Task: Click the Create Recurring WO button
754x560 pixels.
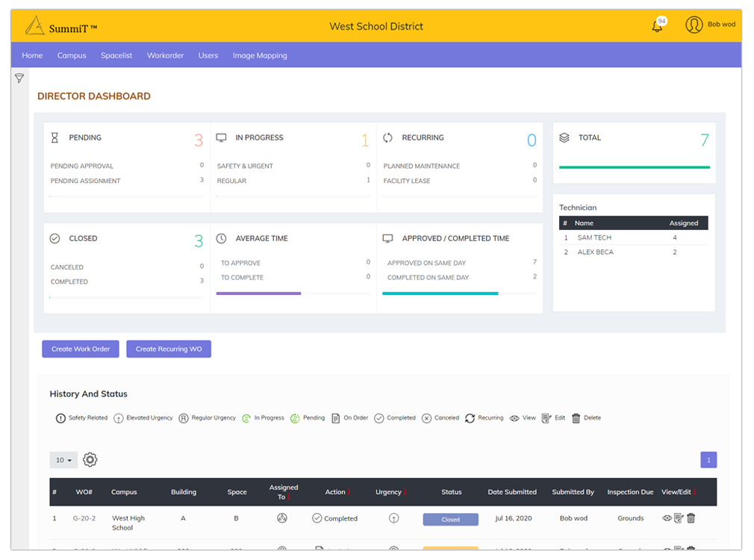Action: [169, 349]
